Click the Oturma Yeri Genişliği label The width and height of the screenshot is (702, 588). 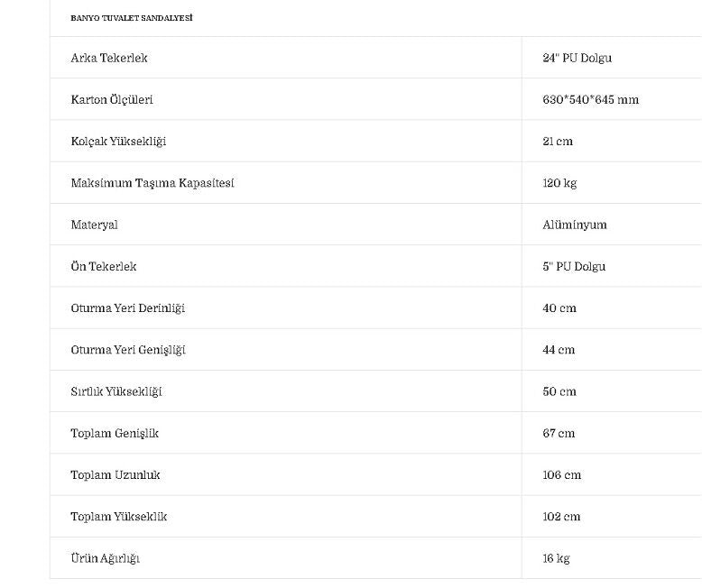pyautogui.click(x=128, y=350)
